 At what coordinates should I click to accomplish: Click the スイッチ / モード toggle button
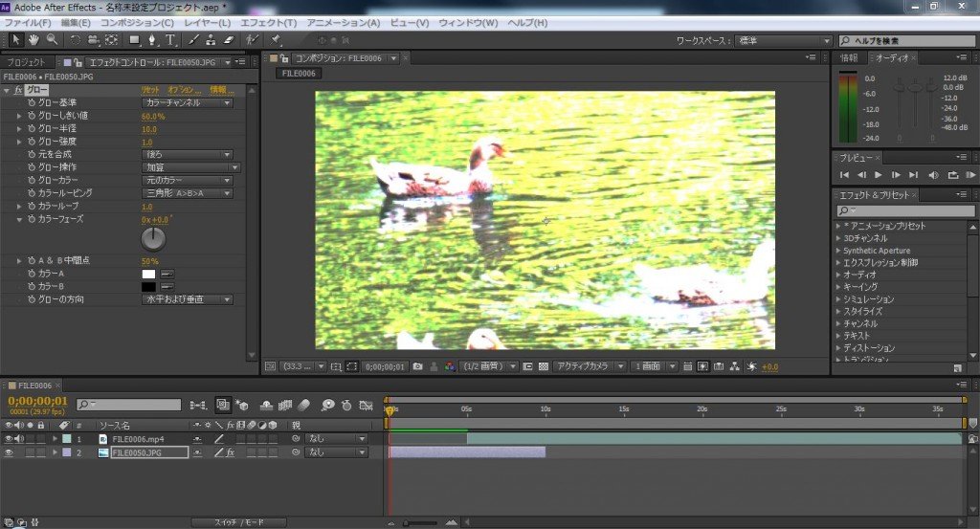click(x=238, y=522)
